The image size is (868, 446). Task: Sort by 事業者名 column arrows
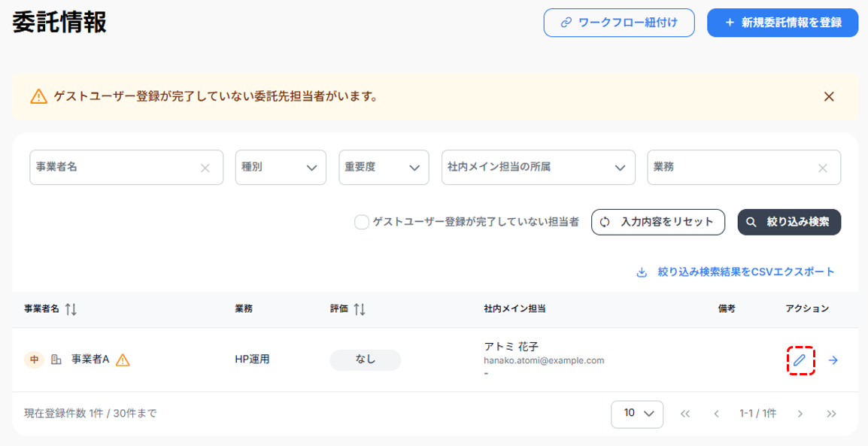(71, 309)
